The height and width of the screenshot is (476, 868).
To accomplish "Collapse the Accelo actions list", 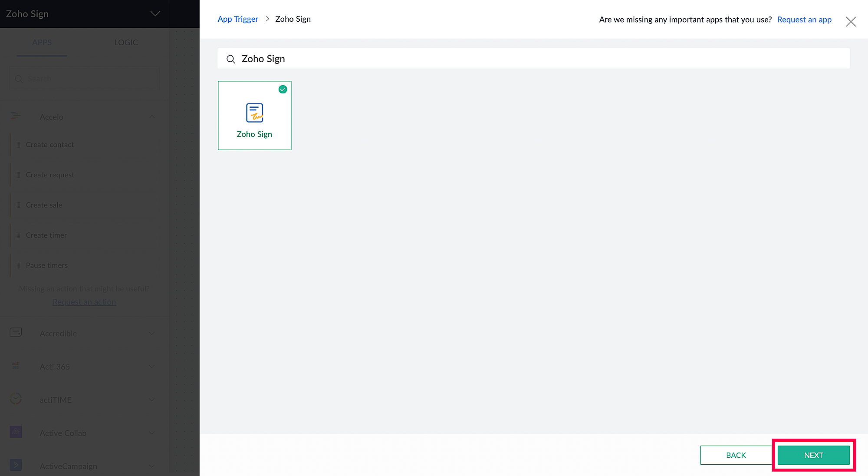I will [x=152, y=117].
